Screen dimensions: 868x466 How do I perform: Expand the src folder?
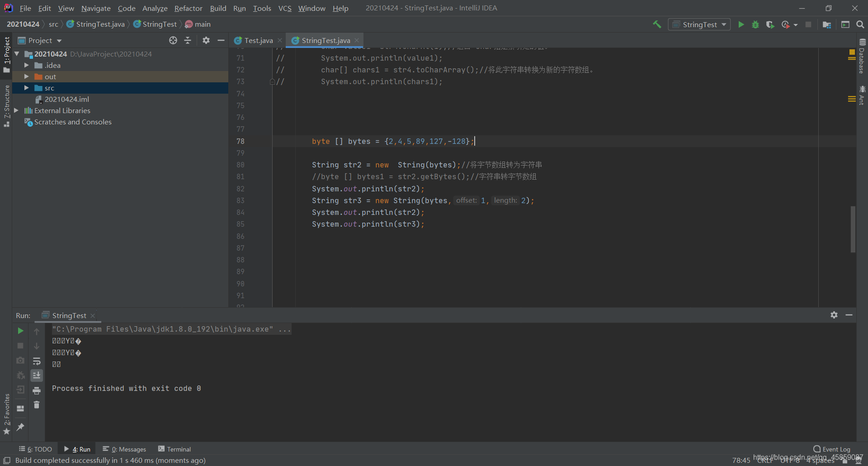(26, 88)
